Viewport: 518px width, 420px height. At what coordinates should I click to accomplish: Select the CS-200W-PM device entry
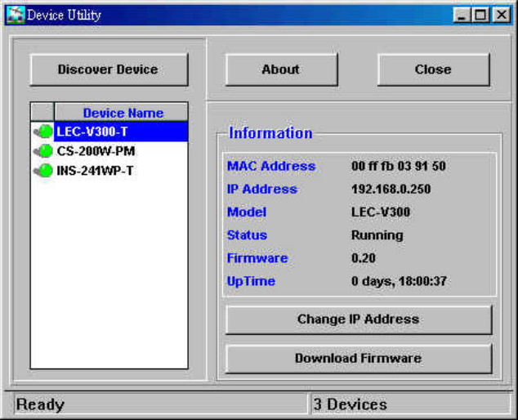96,151
